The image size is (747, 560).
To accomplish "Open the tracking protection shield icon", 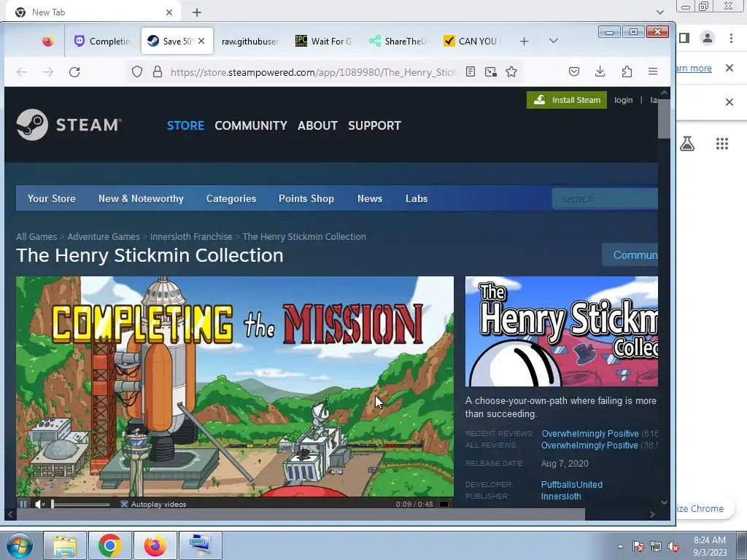I will 137,72.
